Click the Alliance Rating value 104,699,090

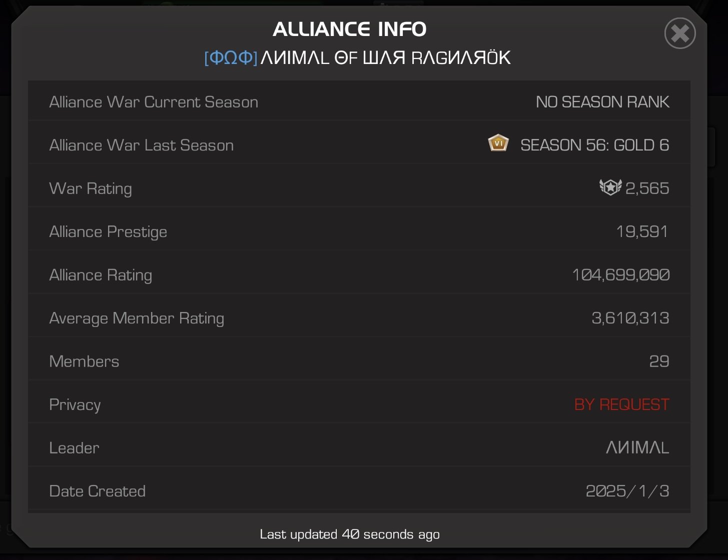(621, 275)
